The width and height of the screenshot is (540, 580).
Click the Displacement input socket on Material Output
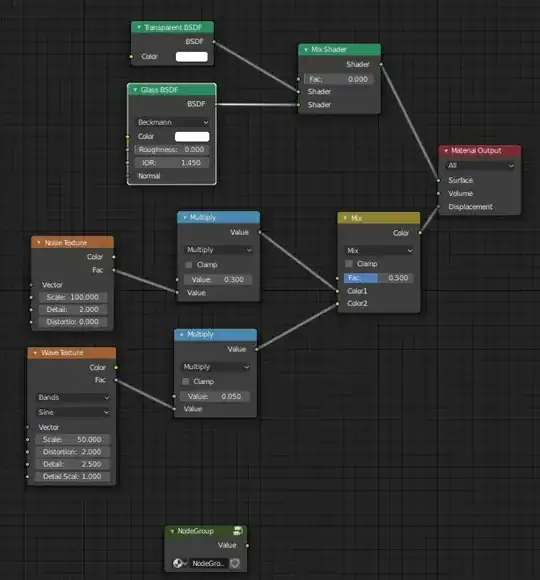point(438,207)
